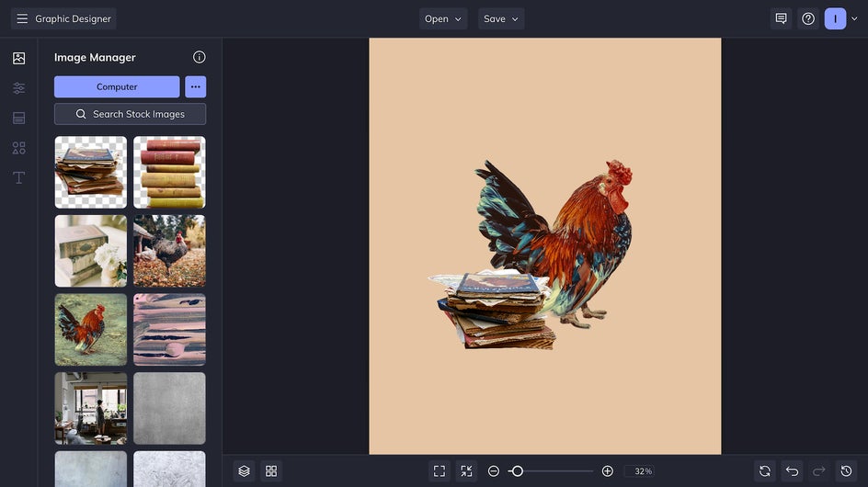Fit canvas to screen icon
The height and width of the screenshot is (487, 868).
(x=440, y=471)
